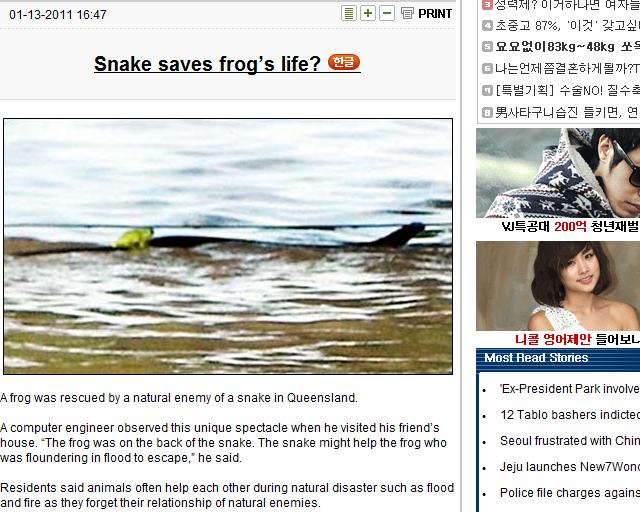This screenshot has height=512, width=640.
Task: Open the '200억 청년재벌' ad caption
Action: (x=570, y=226)
